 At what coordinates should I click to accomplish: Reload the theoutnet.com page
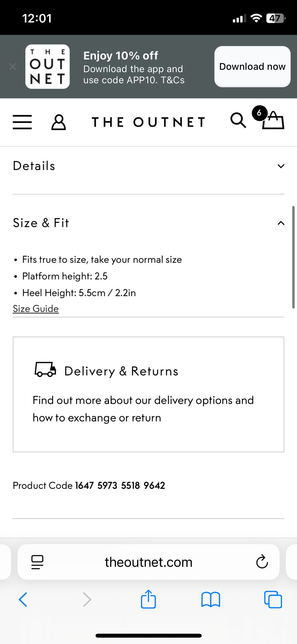pos(262,562)
